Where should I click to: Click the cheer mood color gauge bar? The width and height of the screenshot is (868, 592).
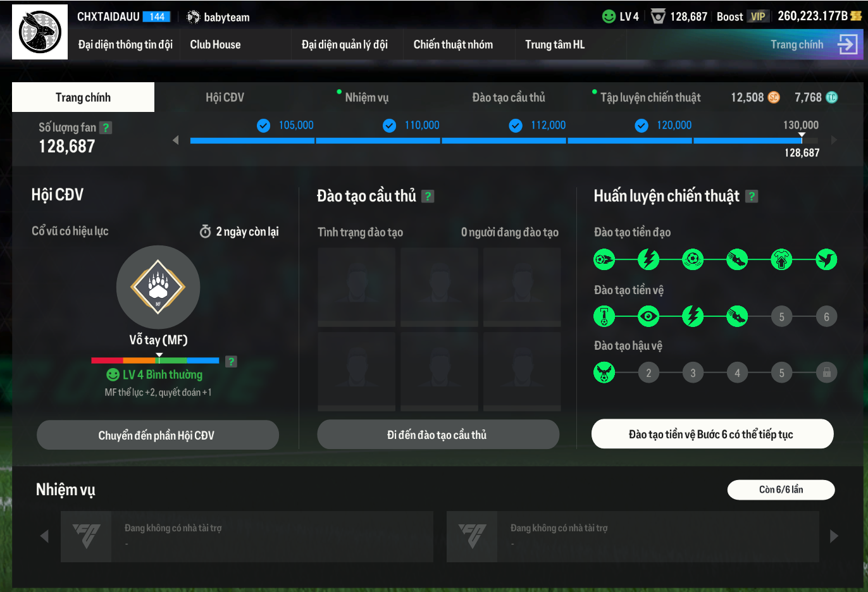(155, 361)
